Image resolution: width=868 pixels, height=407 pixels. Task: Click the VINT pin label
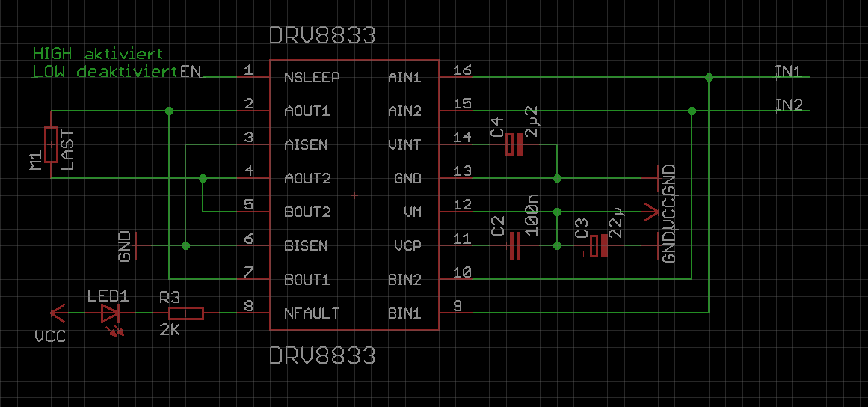point(404,145)
